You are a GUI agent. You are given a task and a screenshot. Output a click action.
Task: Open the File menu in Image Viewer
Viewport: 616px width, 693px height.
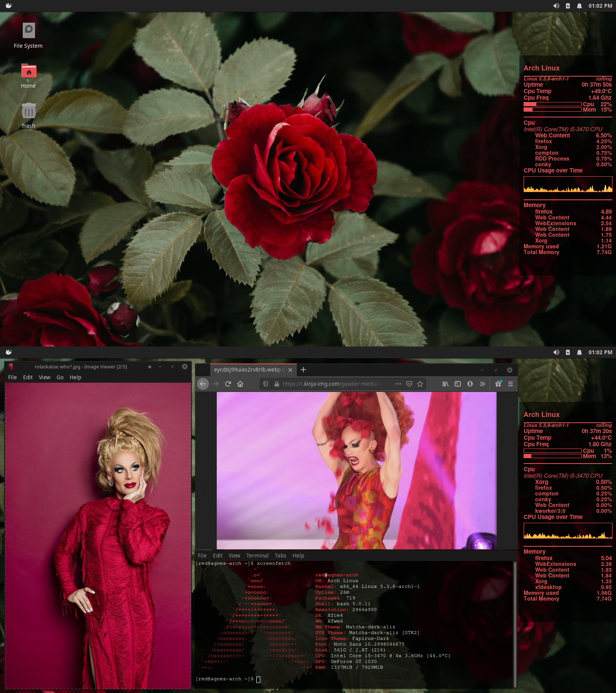click(x=12, y=377)
